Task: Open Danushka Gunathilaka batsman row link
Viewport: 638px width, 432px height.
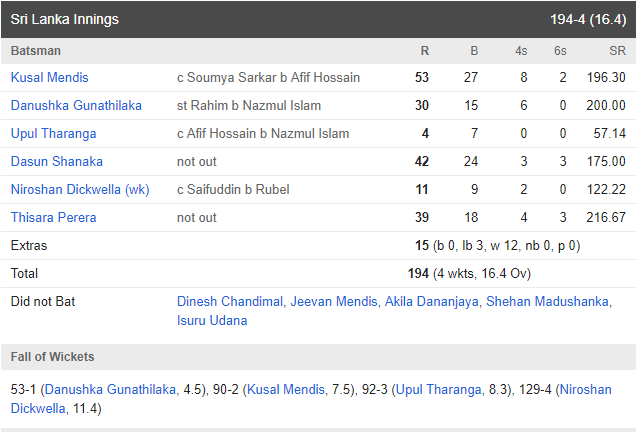Action: coord(76,105)
